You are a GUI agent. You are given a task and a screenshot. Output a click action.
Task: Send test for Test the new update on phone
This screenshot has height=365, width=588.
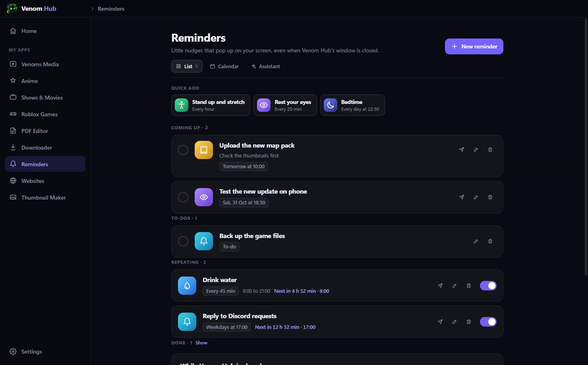coord(462,197)
